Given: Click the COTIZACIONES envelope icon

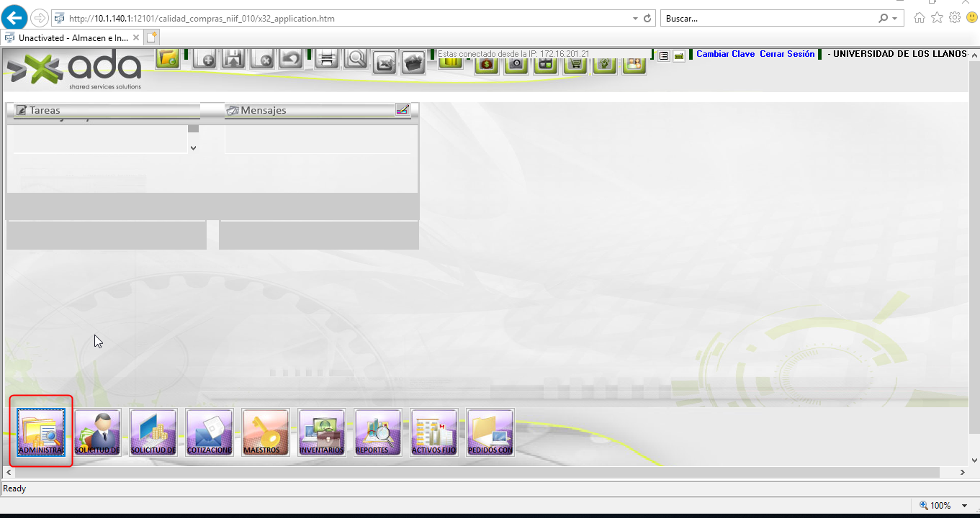Looking at the screenshot, I should coord(210,432).
